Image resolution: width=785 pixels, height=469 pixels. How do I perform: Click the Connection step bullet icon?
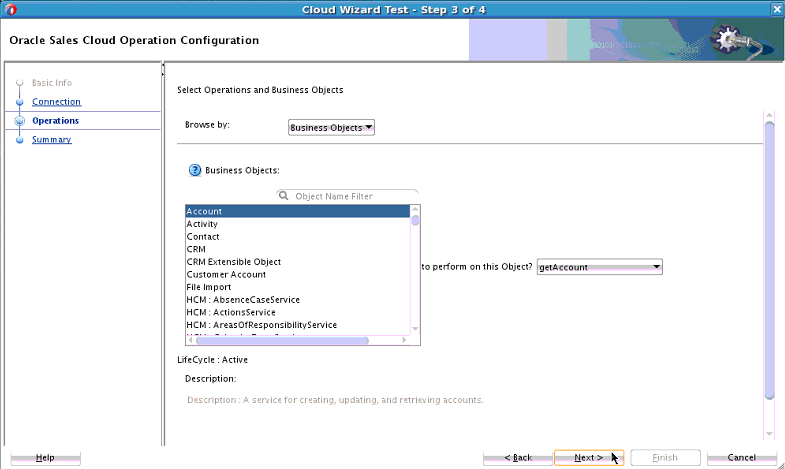pos(20,102)
